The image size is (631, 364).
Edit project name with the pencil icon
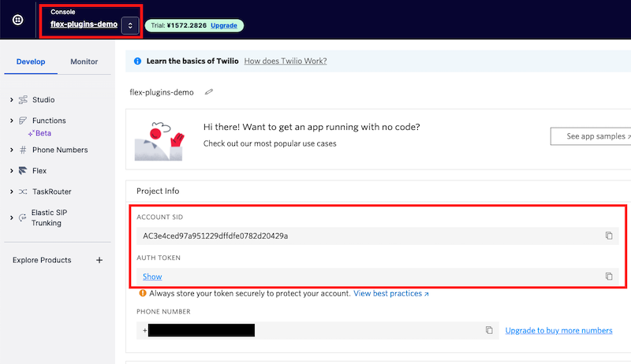tap(208, 92)
